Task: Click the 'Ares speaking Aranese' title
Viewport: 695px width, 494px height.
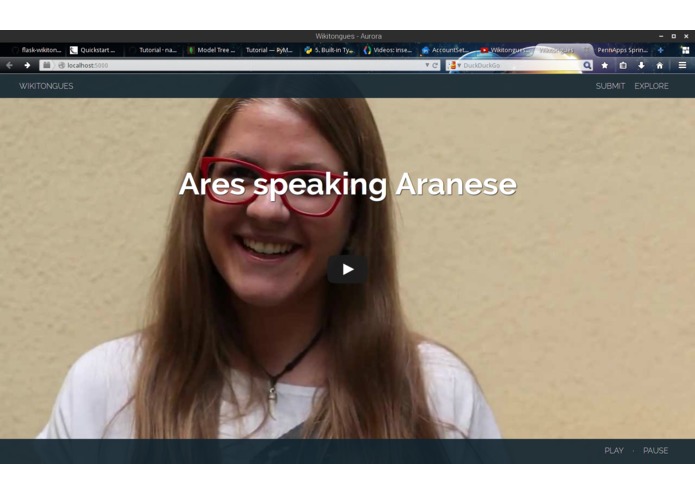Action: [x=348, y=184]
